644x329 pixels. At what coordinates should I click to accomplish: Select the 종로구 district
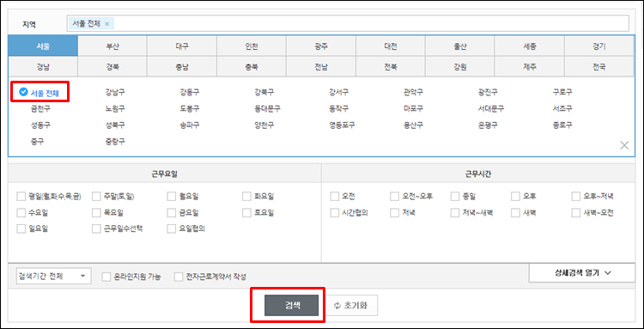coord(562,125)
